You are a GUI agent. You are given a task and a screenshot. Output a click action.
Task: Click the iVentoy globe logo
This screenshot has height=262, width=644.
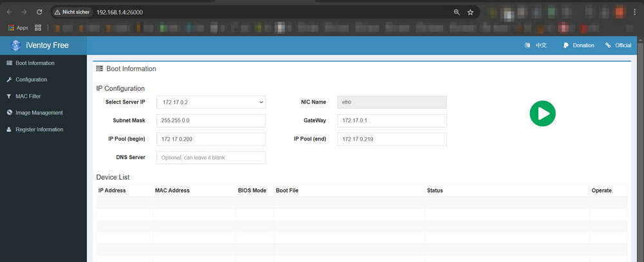pos(15,46)
